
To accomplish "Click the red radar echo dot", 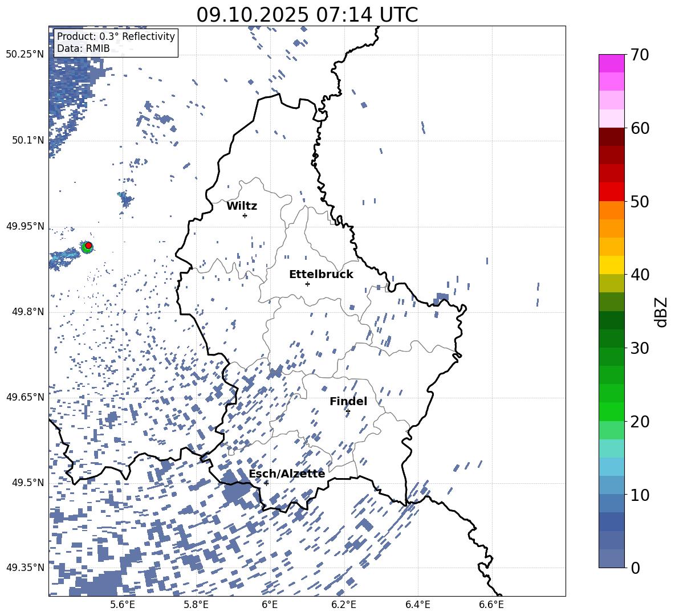I will 88,246.
